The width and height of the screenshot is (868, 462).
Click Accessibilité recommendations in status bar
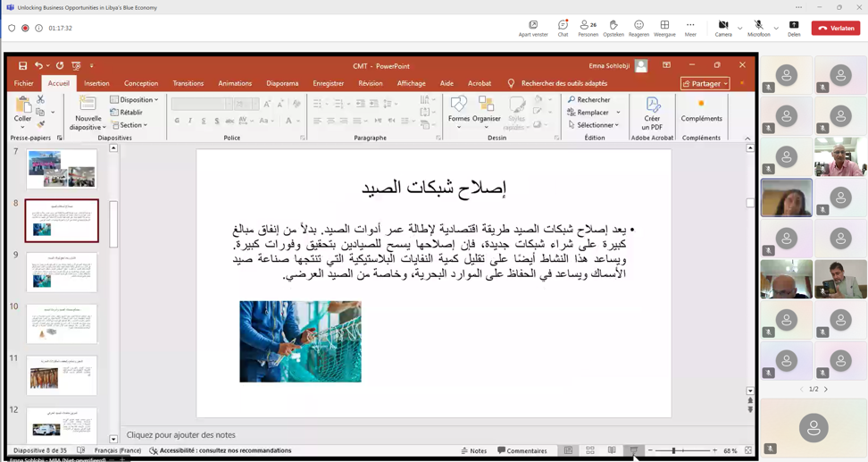221,450
